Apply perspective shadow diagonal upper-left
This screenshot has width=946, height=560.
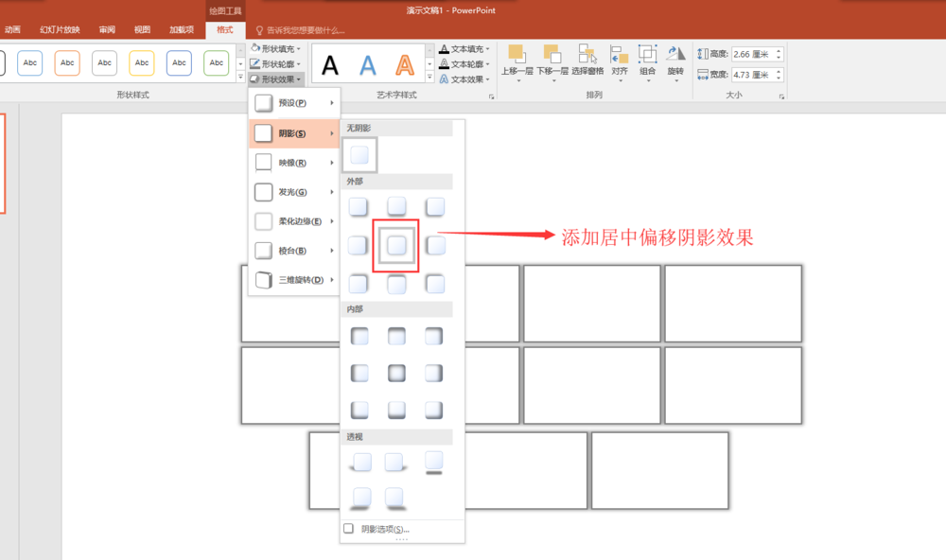tap(360, 463)
